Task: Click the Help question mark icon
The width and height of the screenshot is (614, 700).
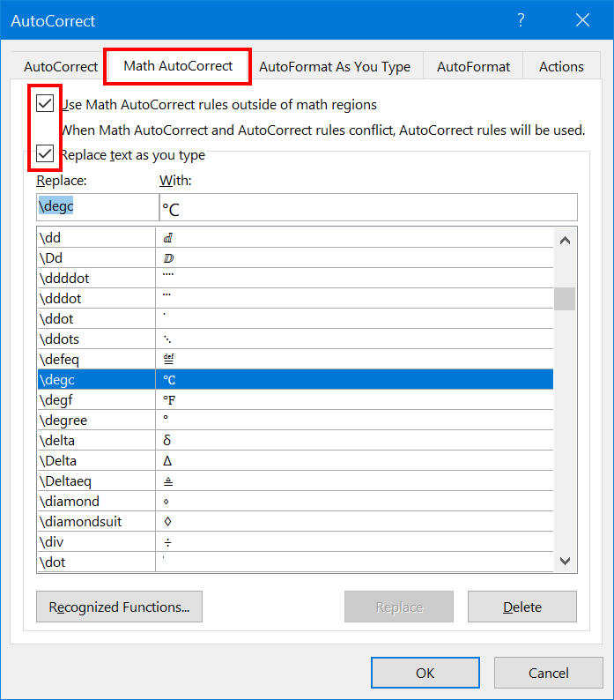Action: (x=521, y=20)
